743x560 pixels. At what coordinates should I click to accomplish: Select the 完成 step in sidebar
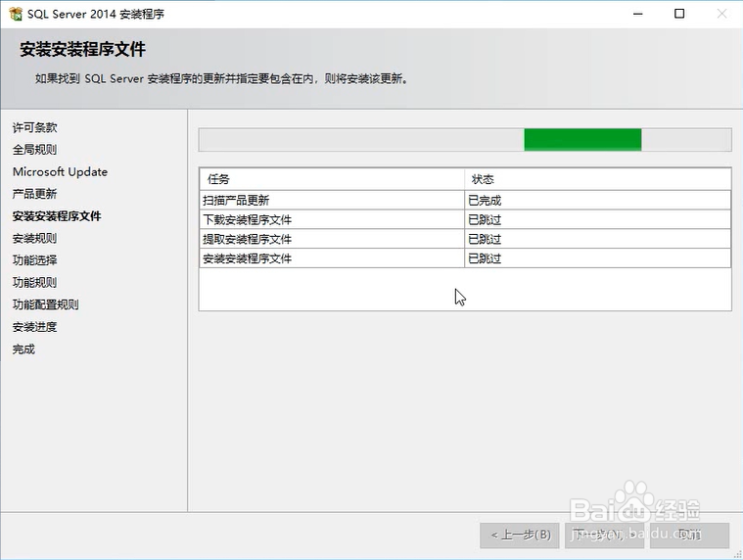point(23,350)
